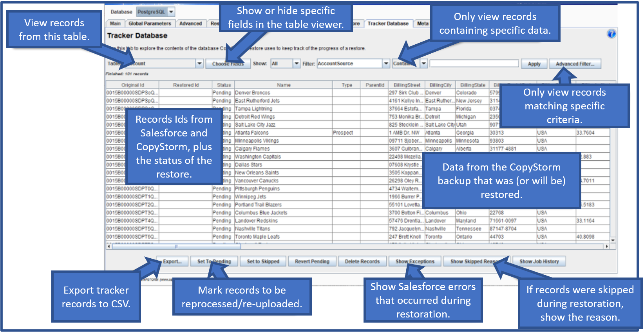Image resolution: width=644 pixels, height=332 pixels.
Task: Expand the Contains condition dropdown arrow
Action: pyautogui.click(x=424, y=63)
